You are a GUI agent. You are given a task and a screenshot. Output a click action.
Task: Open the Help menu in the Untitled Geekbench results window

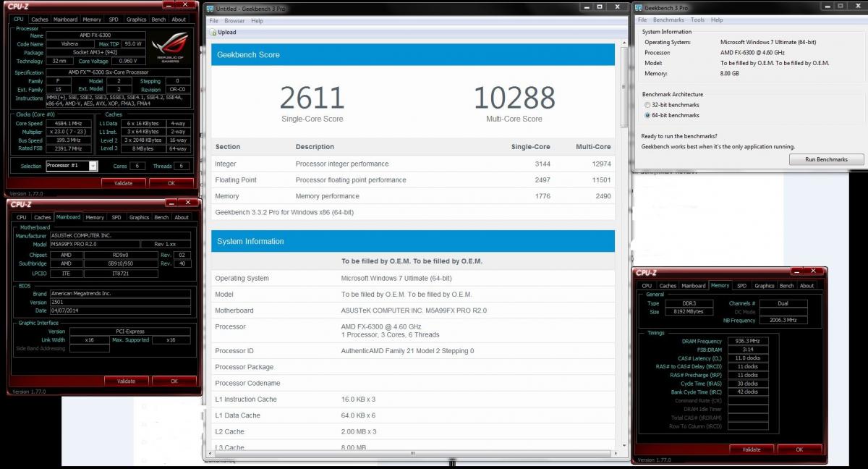pyautogui.click(x=258, y=21)
